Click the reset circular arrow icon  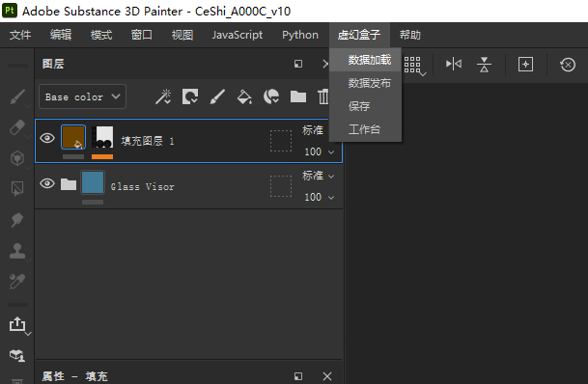[568, 65]
